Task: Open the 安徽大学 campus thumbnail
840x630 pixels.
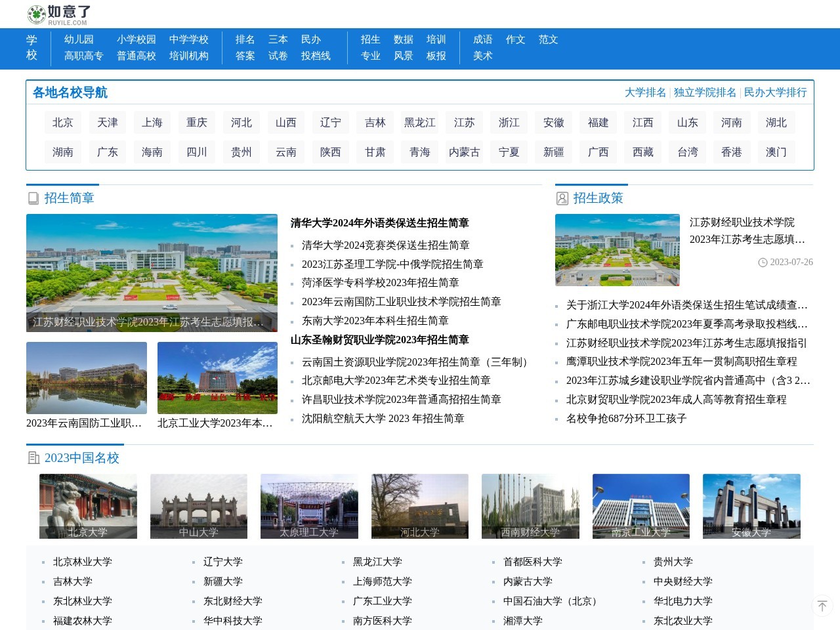Action: tap(751, 506)
